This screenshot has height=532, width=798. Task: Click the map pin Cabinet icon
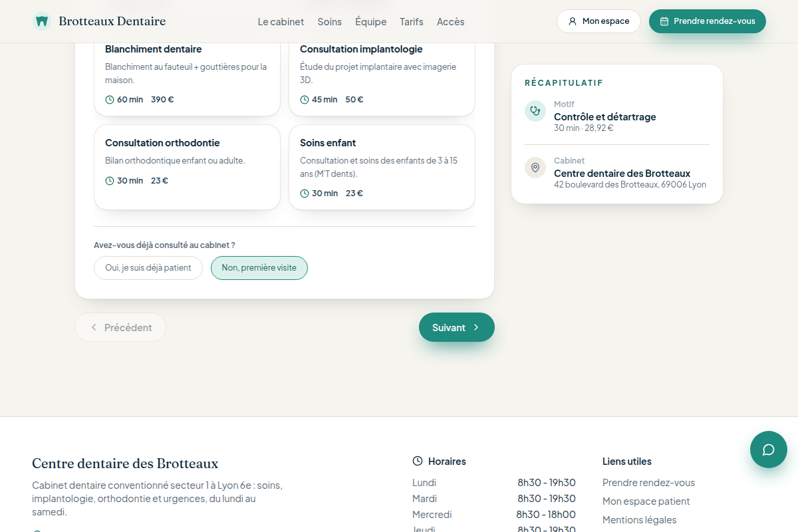point(535,168)
